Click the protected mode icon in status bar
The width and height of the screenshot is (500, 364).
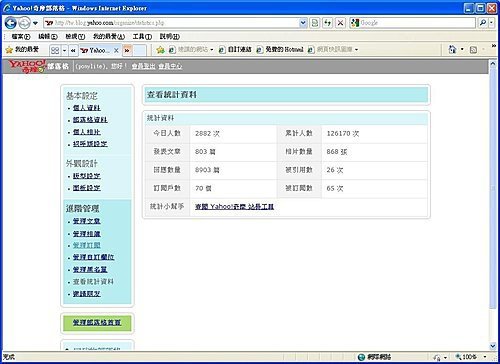click(x=437, y=357)
